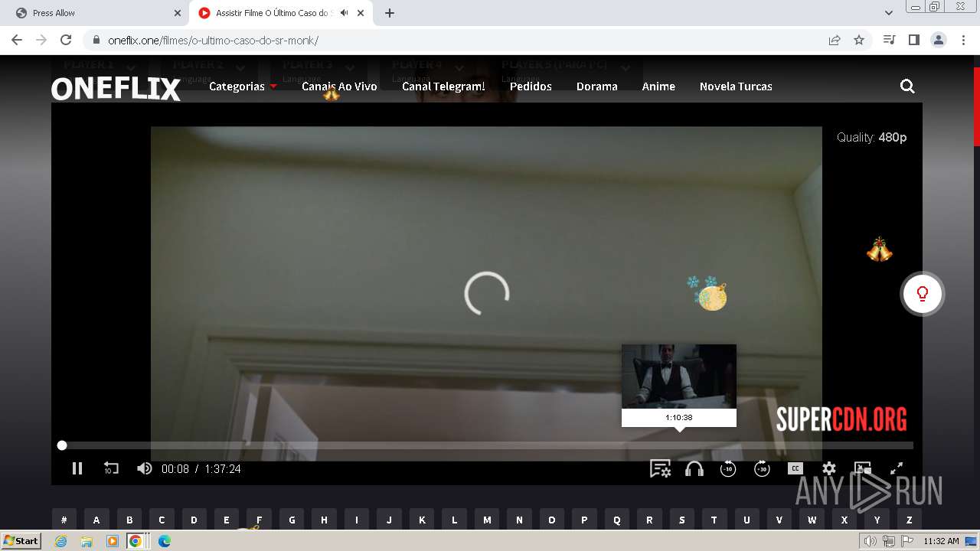Image resolution: width=980 pixels, height=551 pixels.
Task: Reload the current page
Action: tap(66, 40)
